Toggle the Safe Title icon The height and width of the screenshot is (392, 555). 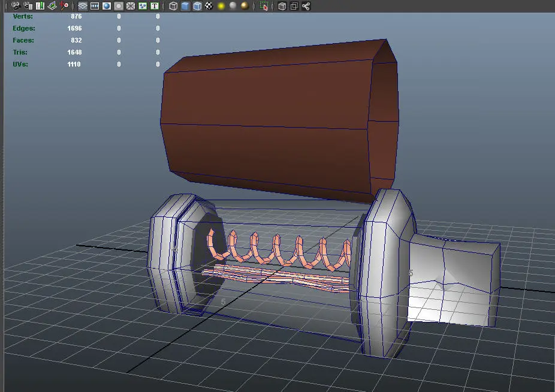click(155, 6)
